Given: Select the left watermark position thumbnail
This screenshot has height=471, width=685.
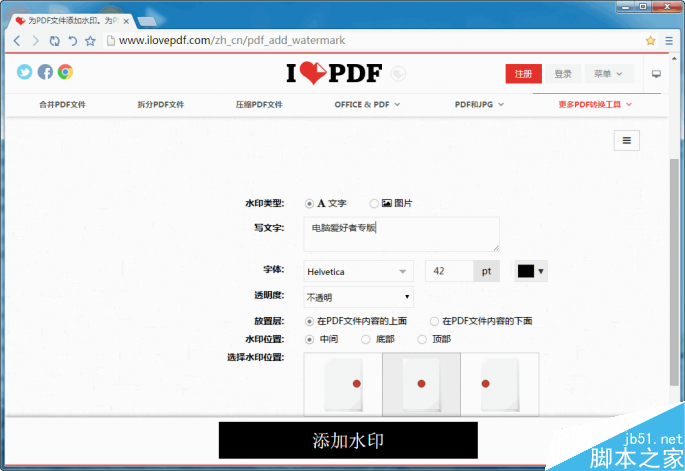Looking at the screenshot, I should [x=343, y=384].
